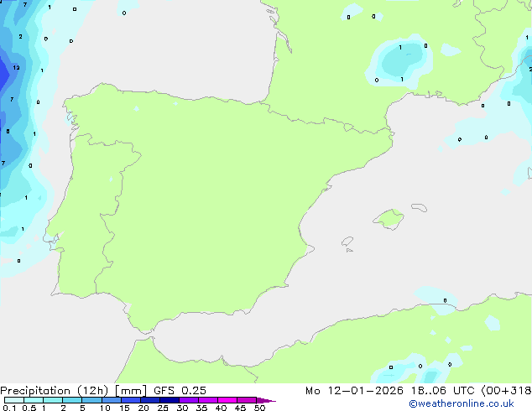Click the '10' legend scale label
The width and height of the screenshot is (532, 411).
105,408
